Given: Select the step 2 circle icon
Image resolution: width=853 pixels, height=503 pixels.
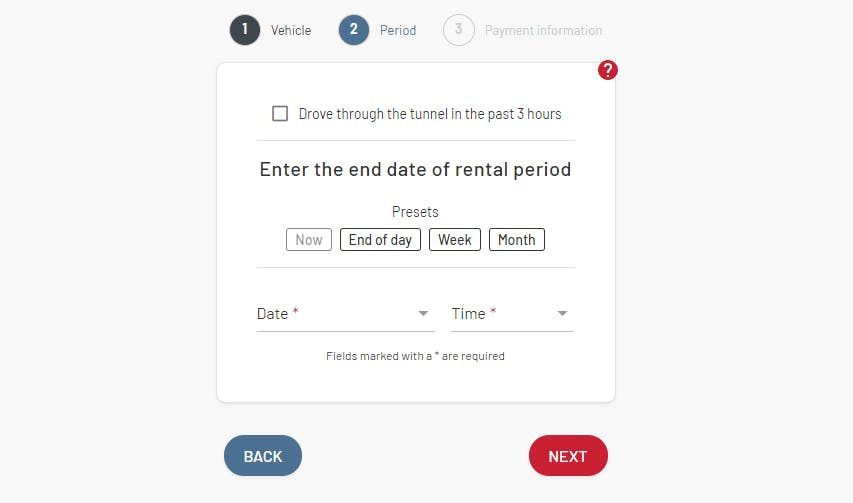Looking at the screenshot, I should tap(354, 30).
